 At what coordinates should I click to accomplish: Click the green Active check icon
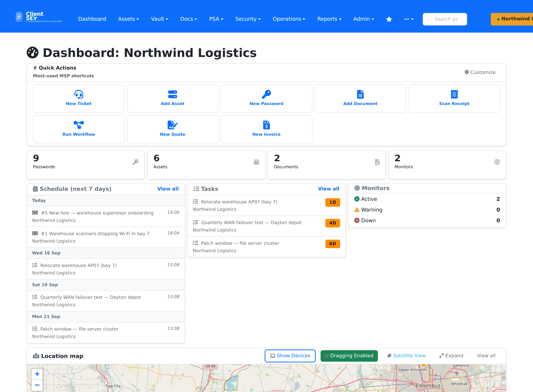pyautogui.click(x=357, y=199)
